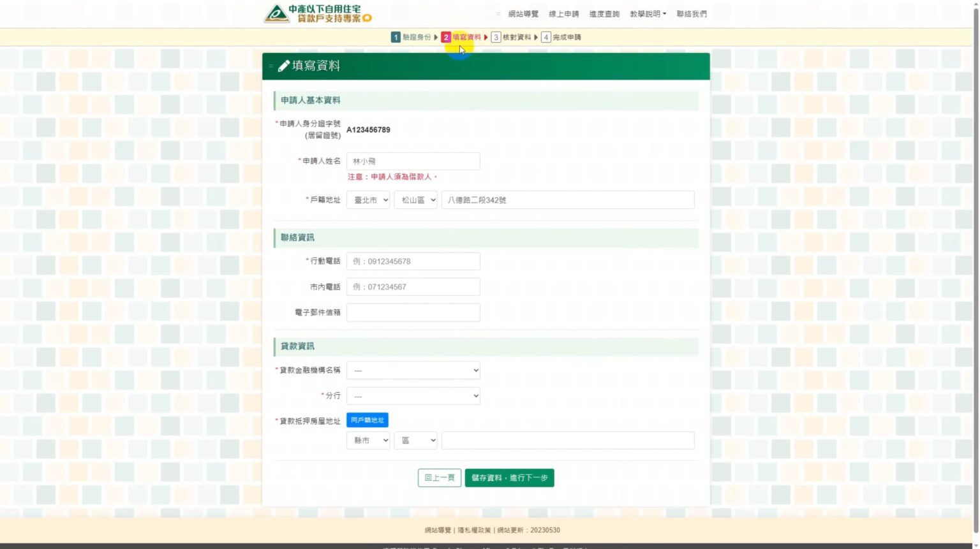The image size is (980, 549).
Task: Click 儲存資料，進行下一步 button
Action: coord(509,478)
